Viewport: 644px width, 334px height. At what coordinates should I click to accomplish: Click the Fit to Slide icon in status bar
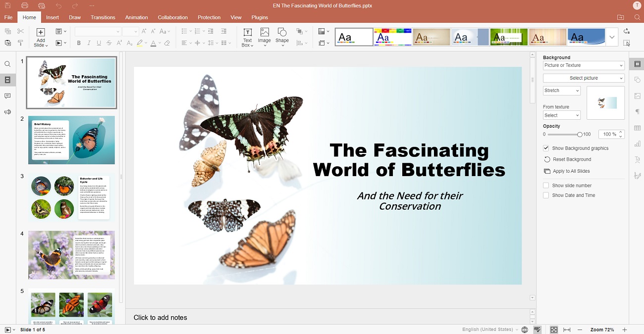[x=554, y=330]
